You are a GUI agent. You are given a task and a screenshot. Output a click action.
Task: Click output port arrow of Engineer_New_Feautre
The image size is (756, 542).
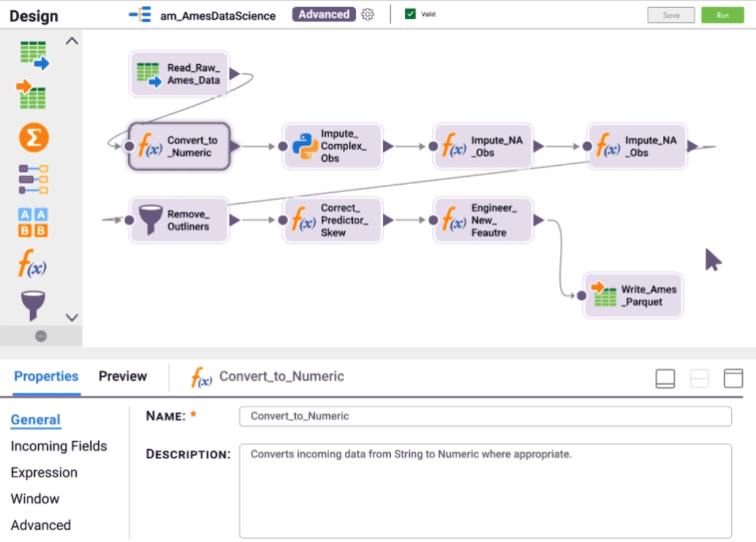pyautogui.click(x=538, y=220)
